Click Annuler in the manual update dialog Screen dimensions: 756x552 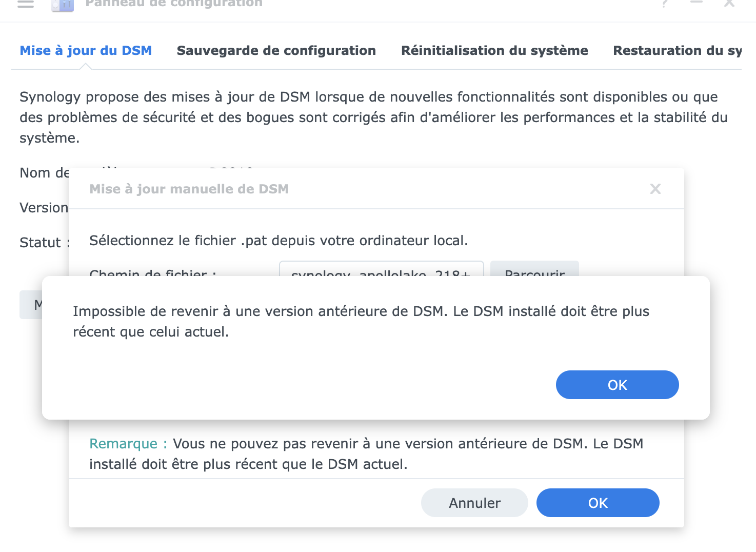pyautogui.click(x=474, y=503)
